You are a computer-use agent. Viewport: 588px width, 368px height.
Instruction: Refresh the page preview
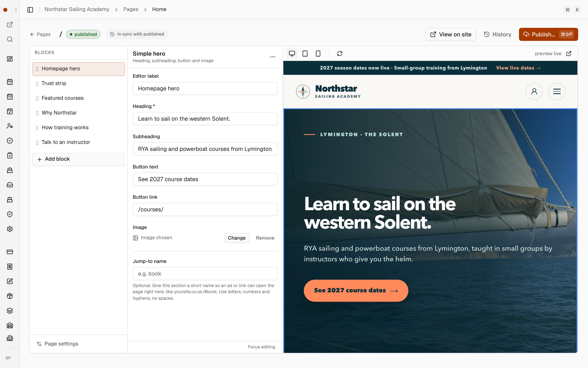pos(340,54)
